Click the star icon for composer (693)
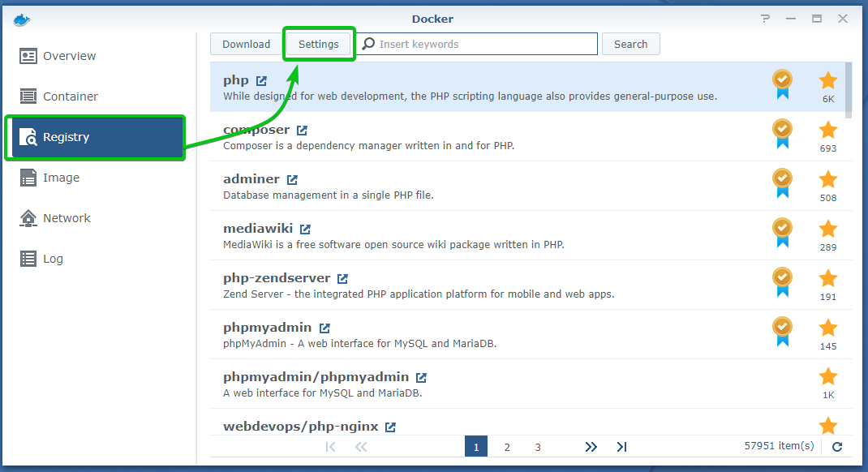 click(x=828, y=130)
